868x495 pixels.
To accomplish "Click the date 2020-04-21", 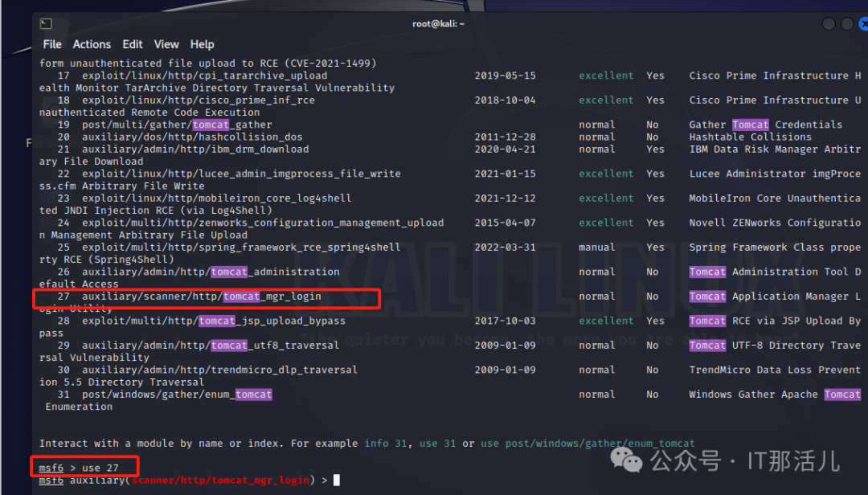I will click(505, 149).
